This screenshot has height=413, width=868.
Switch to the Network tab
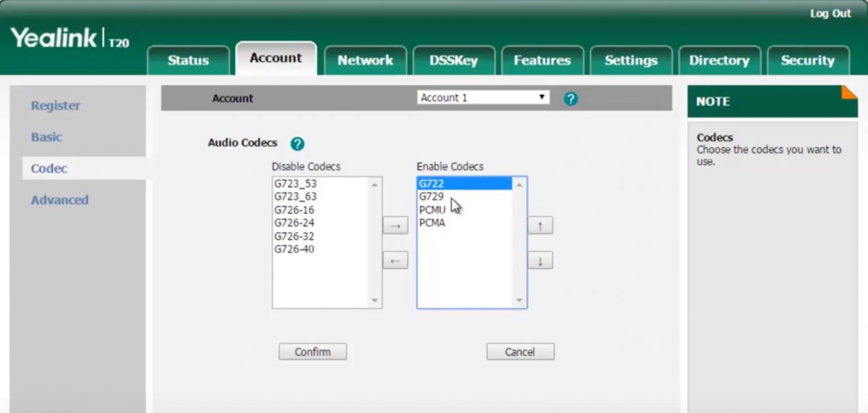[x=365, y=60]
